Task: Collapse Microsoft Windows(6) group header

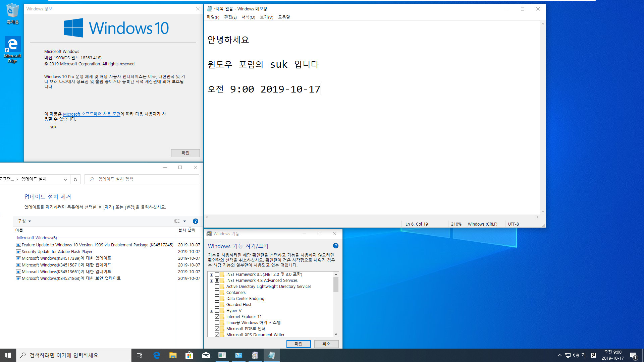Action: click(37, 238)
